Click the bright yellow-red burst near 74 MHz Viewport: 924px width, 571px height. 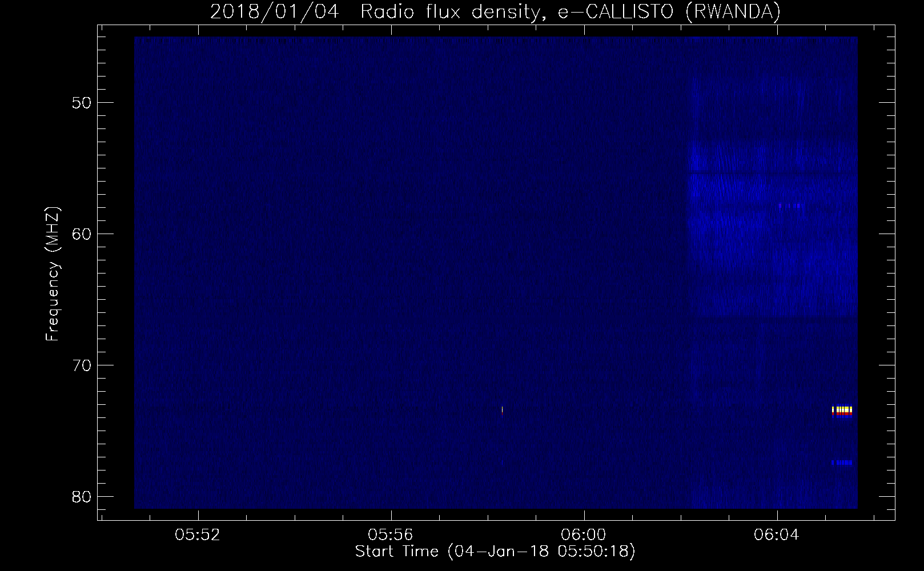click(x=842, y=411)
